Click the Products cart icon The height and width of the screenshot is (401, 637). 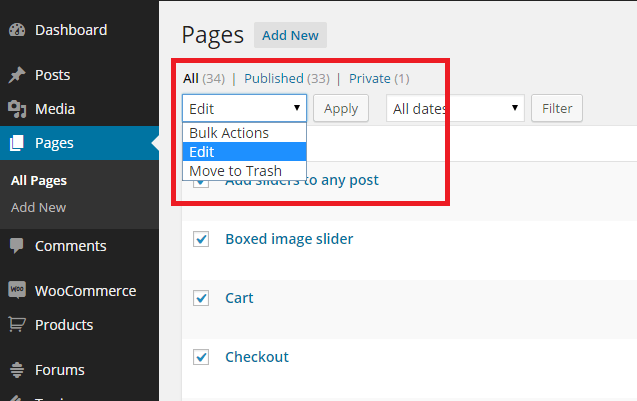click(17, 324)
